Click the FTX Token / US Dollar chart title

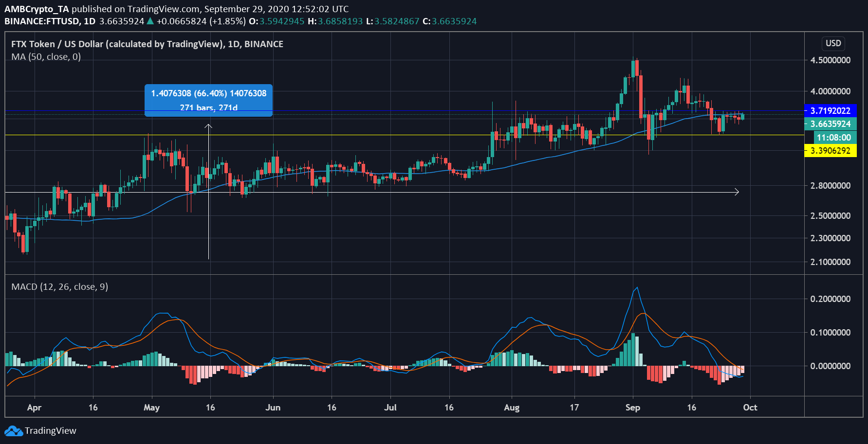coord(147,44)
